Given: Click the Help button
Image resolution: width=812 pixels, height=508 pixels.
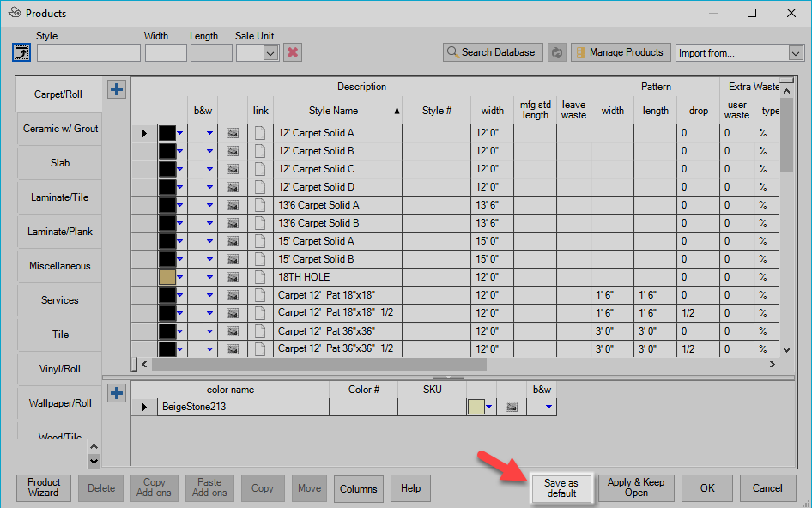Looking at the screenshot, I should [x=410, y=488].
